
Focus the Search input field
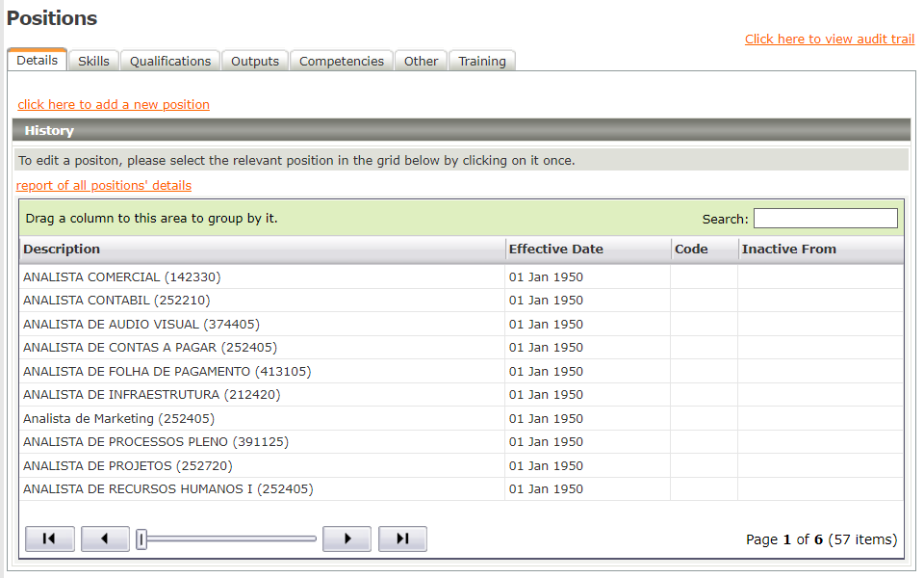point(825,219)
